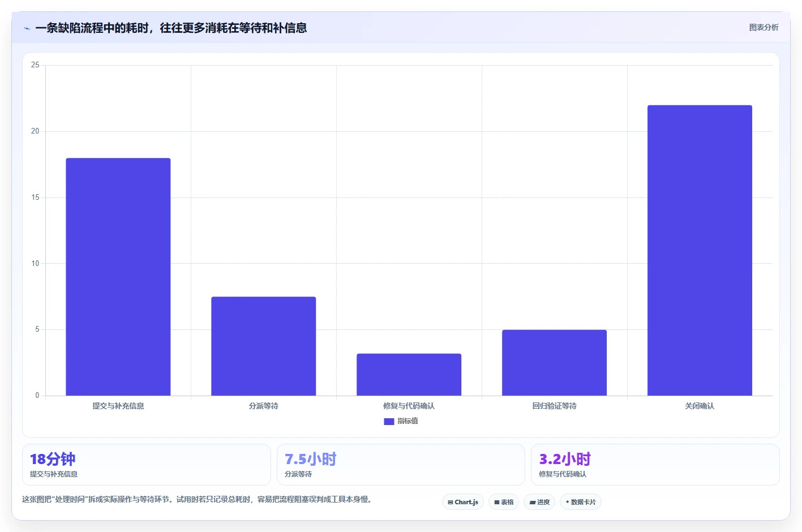This screenshot has height=532, width=802.
Task: Click the 进度 tag
Action: point(539,502)
